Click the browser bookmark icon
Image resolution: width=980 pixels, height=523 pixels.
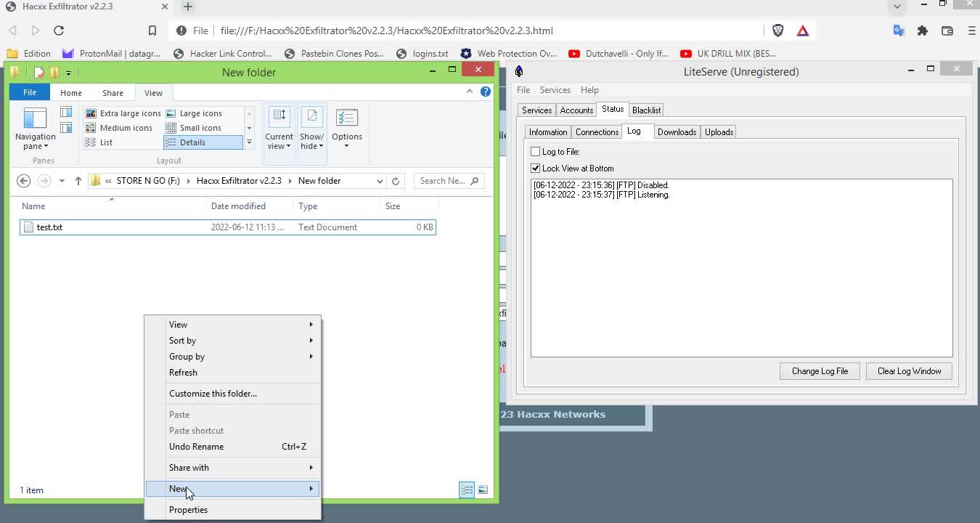pyautogui.click(x=152, y=31)
